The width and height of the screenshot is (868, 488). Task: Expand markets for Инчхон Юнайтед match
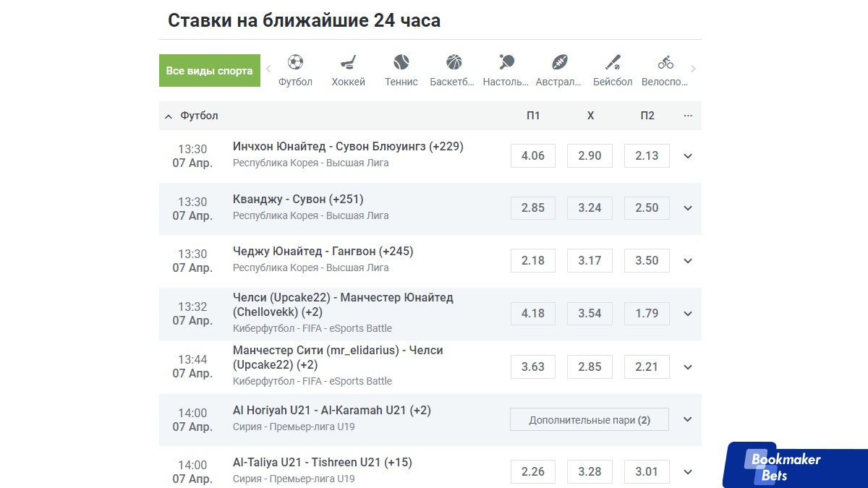(688, 156)
